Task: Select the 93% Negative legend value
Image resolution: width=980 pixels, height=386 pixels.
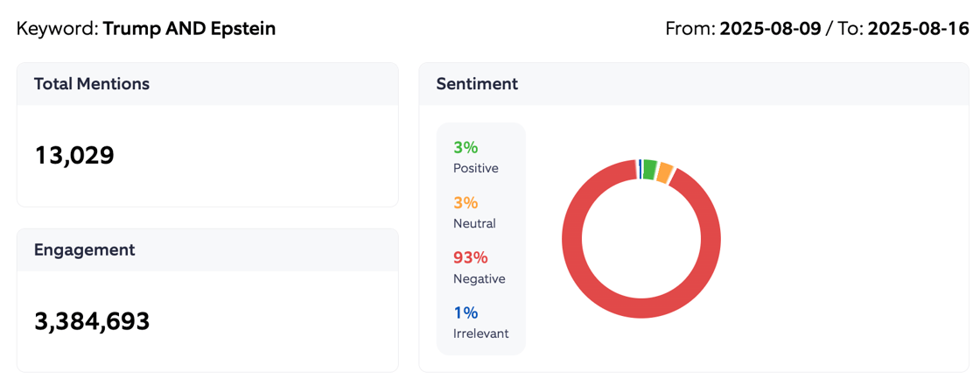Action: pos(470,257)
